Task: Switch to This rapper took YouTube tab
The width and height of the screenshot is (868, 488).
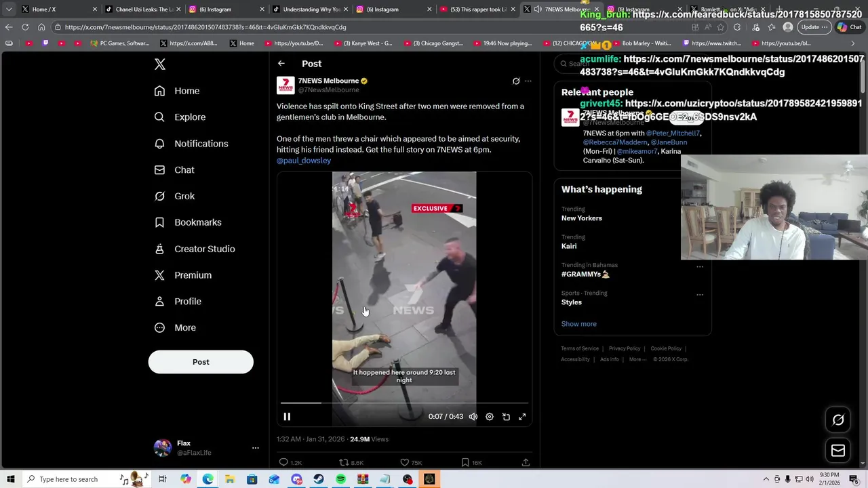Action: 478,9
